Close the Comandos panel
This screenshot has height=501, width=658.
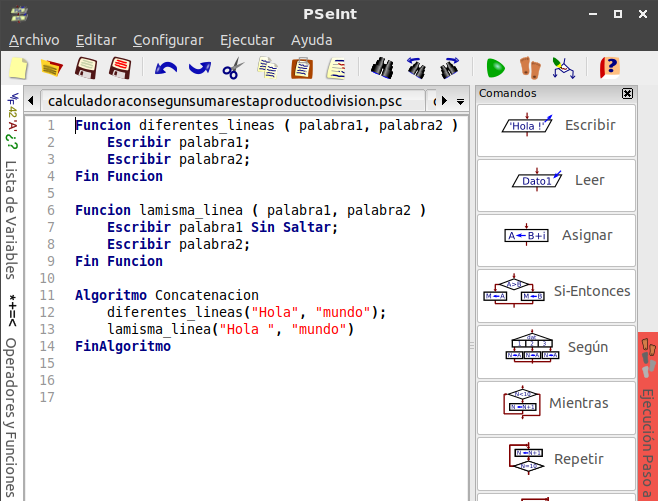point(627,93)
